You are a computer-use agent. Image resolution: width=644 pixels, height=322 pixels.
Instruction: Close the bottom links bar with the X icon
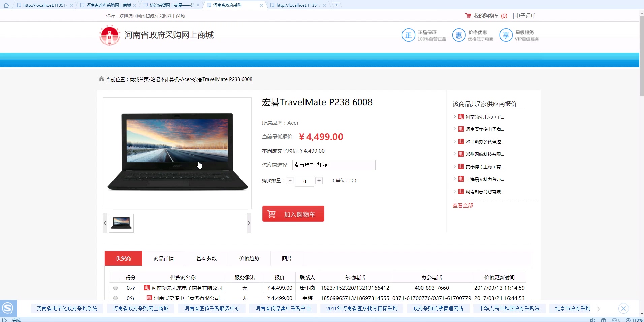click(x=623, y=308)
